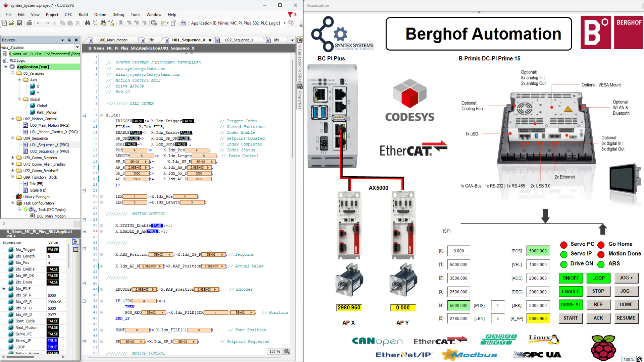Expand the Idx_FILE watch entry

pyautogui.click(x=4, y=289)
